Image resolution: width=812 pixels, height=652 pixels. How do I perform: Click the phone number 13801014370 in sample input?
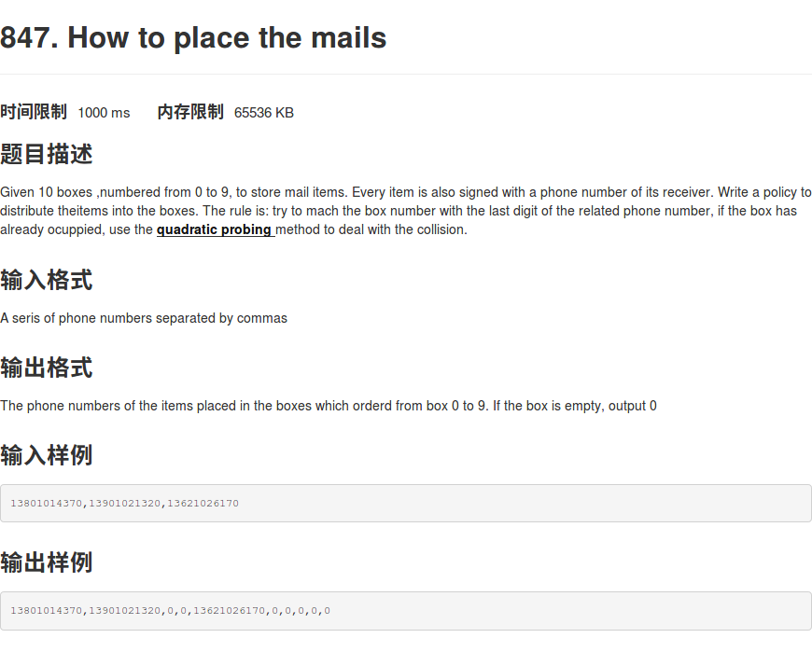(46, 504)
